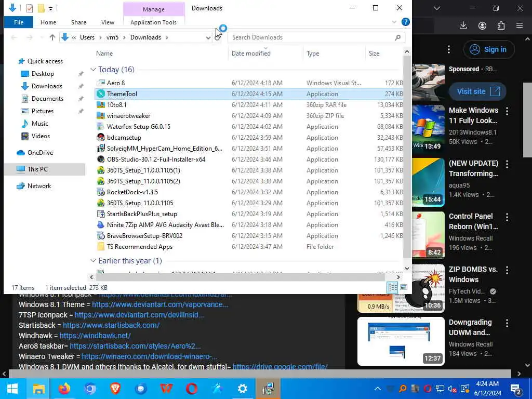Open the ThemeTool application file
The image size is (532, 399).
click(122, 94)
